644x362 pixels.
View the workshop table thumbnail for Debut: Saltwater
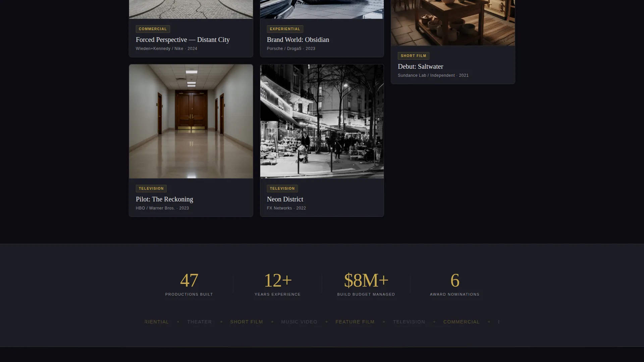point(453,23)
